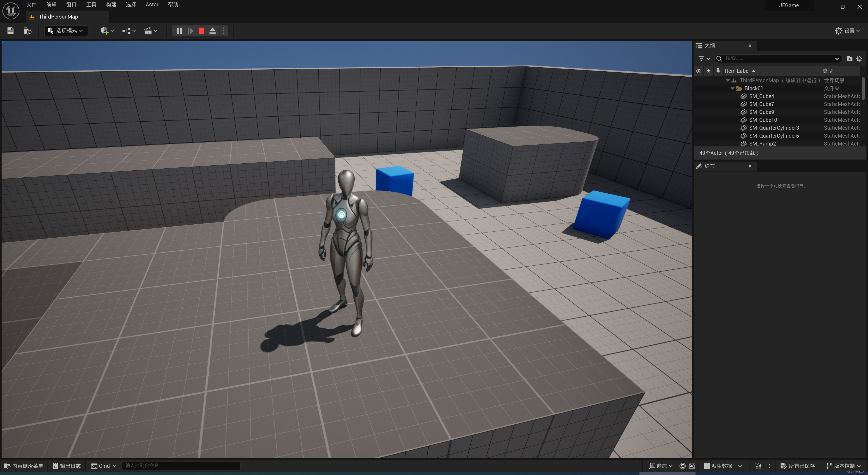This screenshot has height=475, width=868.
Task: Expand the 选项模式 mode dropdown
Action: [x=66, y=31]
